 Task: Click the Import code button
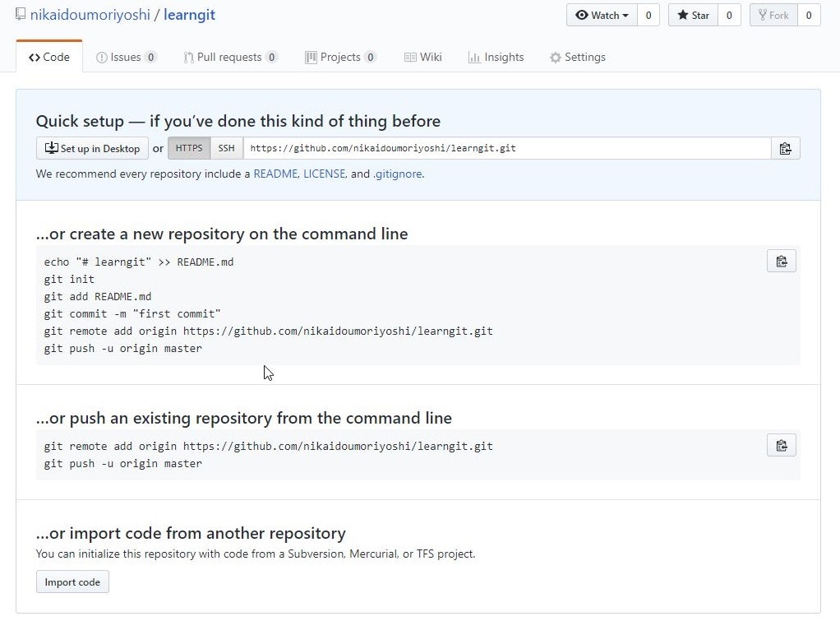72,582
